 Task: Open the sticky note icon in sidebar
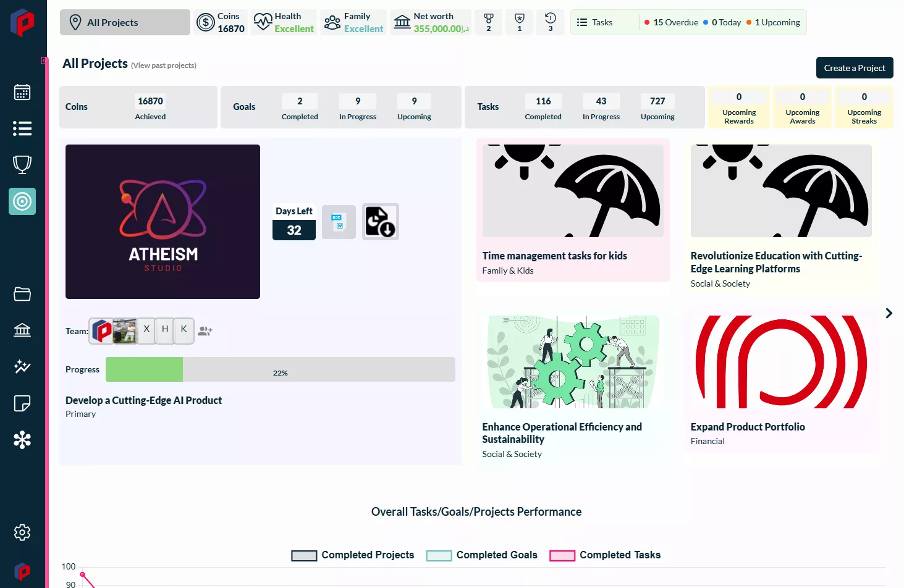[22, 403]
